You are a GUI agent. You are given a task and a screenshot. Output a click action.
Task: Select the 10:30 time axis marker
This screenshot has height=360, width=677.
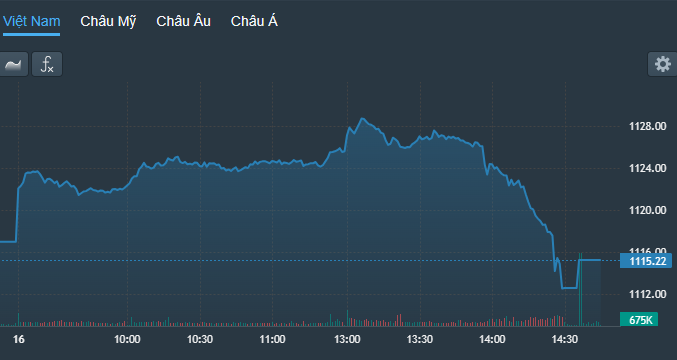[200, 339]
